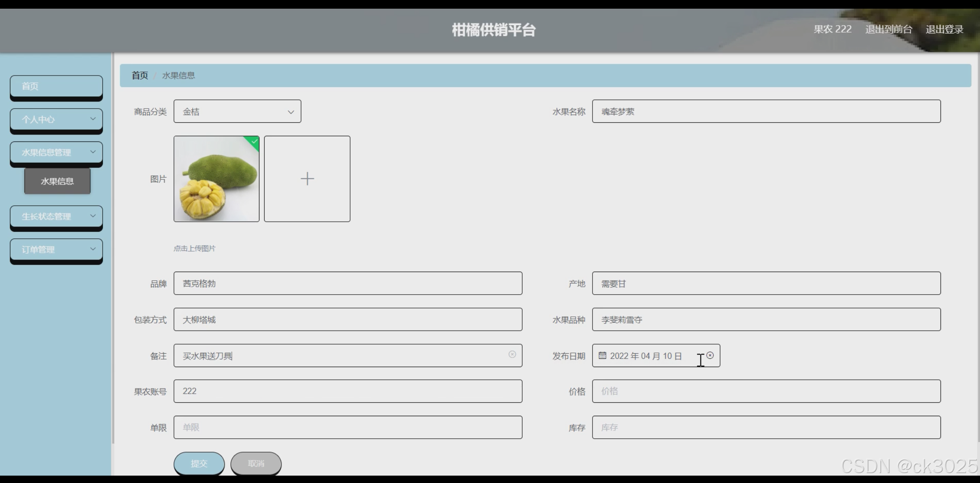Clear the 发布日期 date with x icon
980x483 pixels.
click(x=710, y=355)
